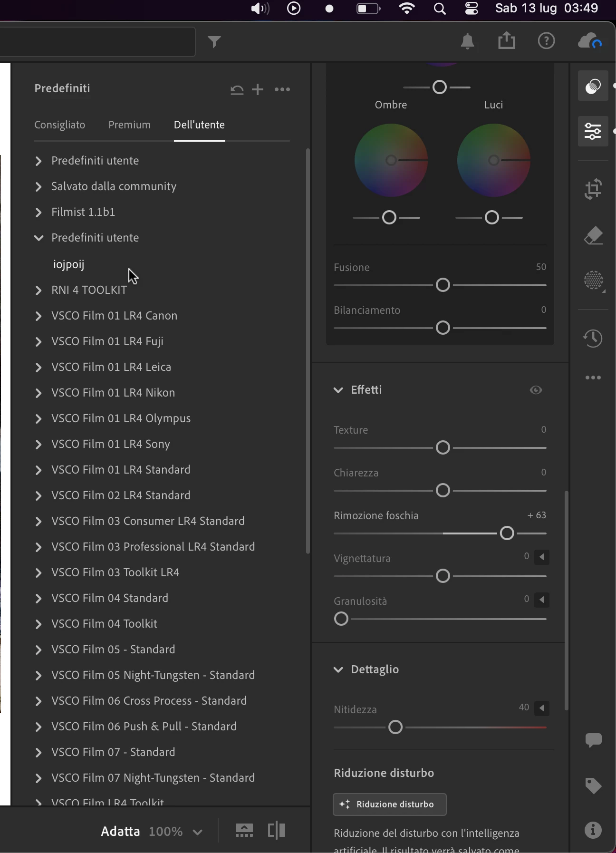The width and height of the screenshot is (616, 853).
Task: Open Predefiniti three-dot options menu
Action: pyautogui.click(x=282, y=89)
